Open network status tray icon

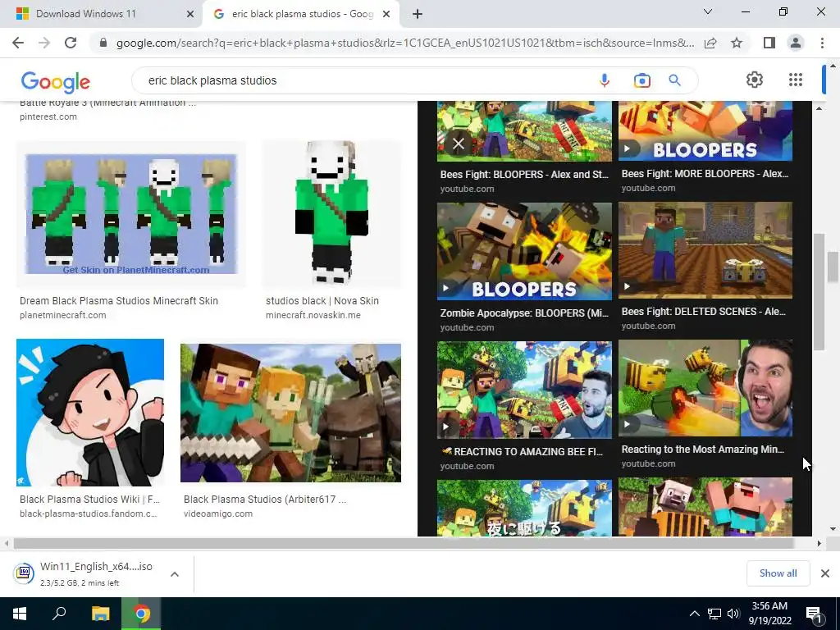pos(714,614)
